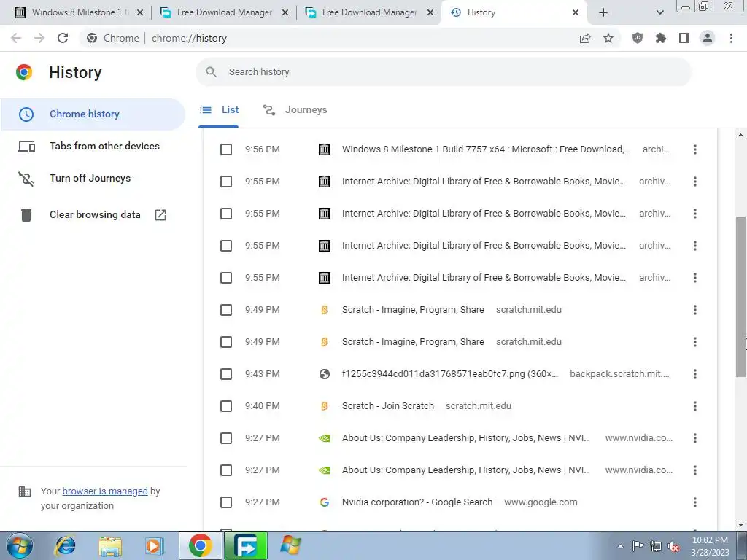Image resolution: width=747 pixels, height=560 pixels.
Task: Click the Internet Archive favicon on Windows 8 row
Action: pos(325,149)
